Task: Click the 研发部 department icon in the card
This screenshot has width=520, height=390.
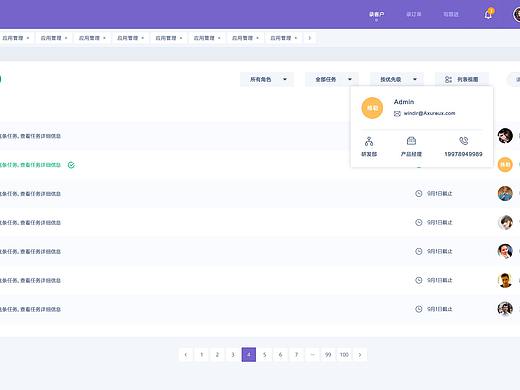Action: coord(369,141)
